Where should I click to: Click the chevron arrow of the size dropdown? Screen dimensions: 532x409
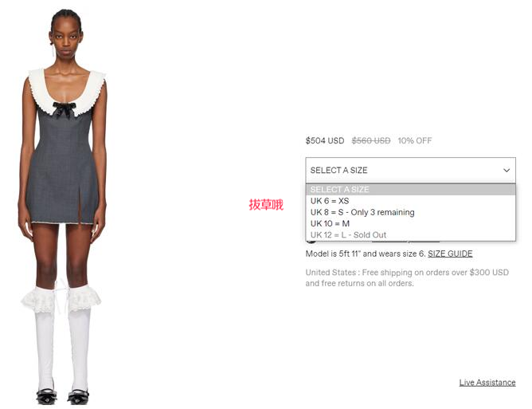pyautogui.click(x=507, y=170)
